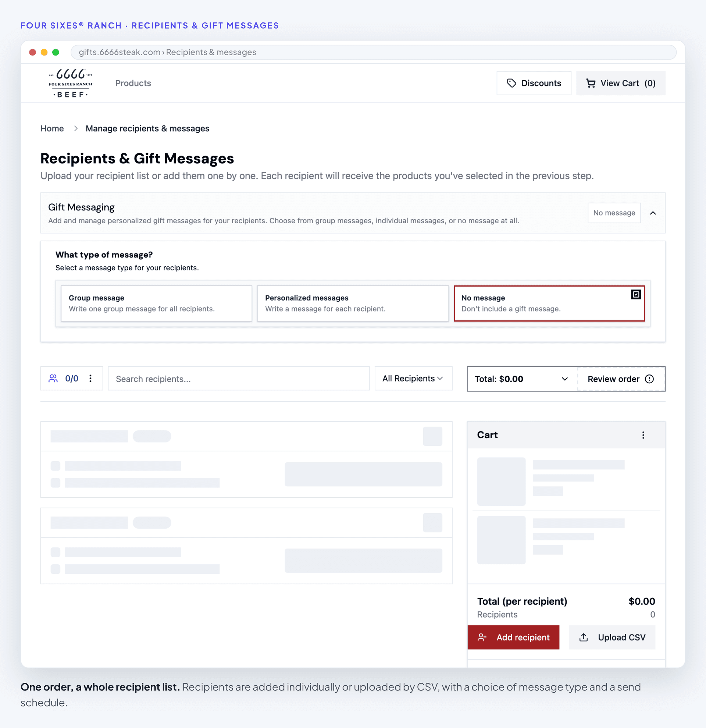Screen dimensions: 706x728
Task: Go to Home breadcrumb link
Action: pyautogui.click(x=52, y=128)
